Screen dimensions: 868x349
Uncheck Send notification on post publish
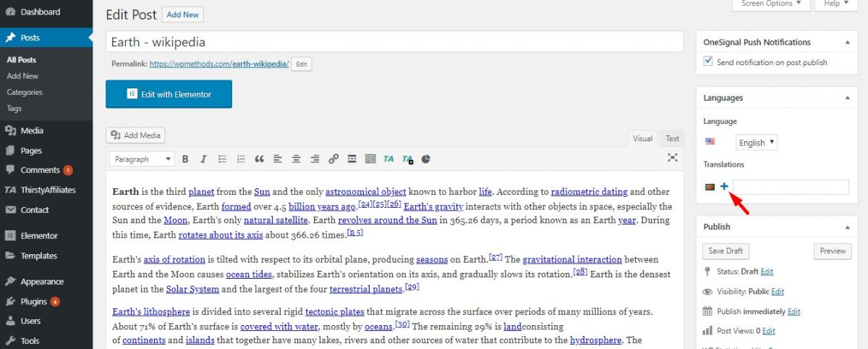click(x=708, y=62)
